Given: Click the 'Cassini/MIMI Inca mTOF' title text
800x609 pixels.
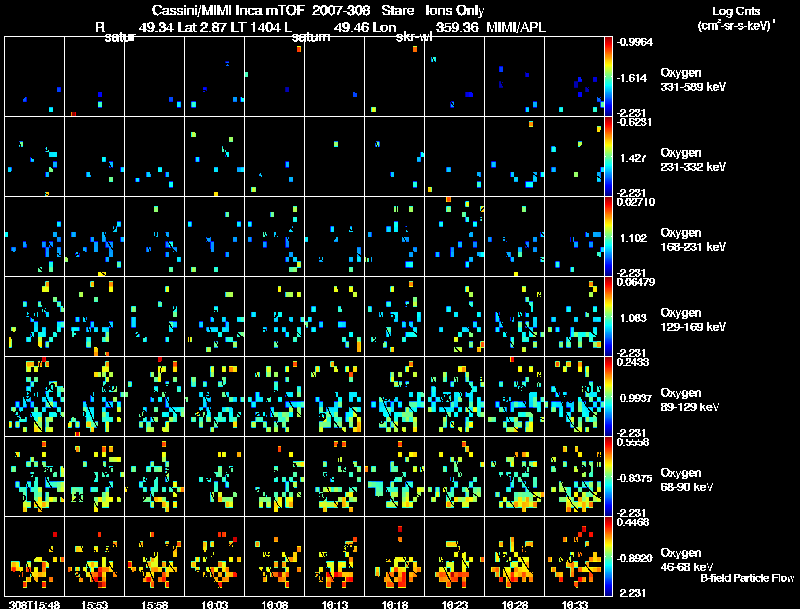Looking at the screenshot, I should click(228, 10).
